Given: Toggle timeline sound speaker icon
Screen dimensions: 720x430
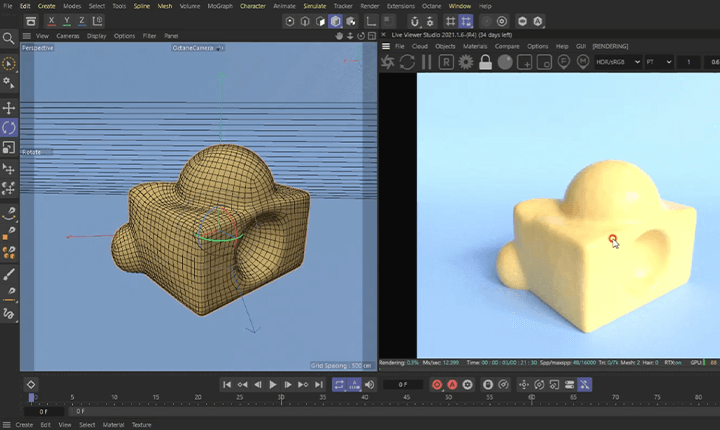Looking at the screenshot, I should click(370, 385).
